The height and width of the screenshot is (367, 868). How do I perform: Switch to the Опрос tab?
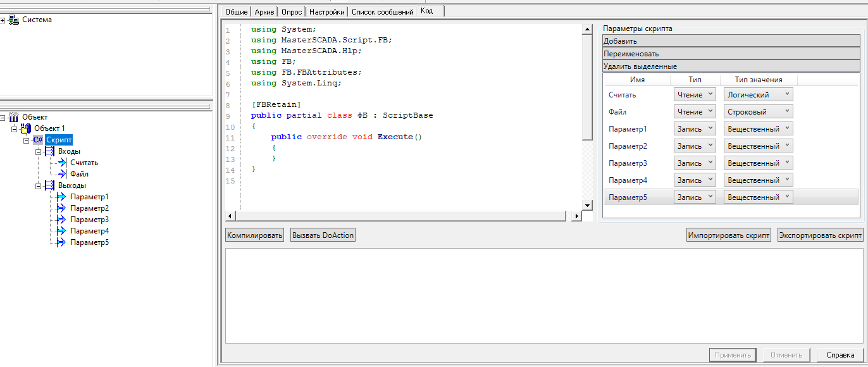pyautogui.click(x=292, y=12)
